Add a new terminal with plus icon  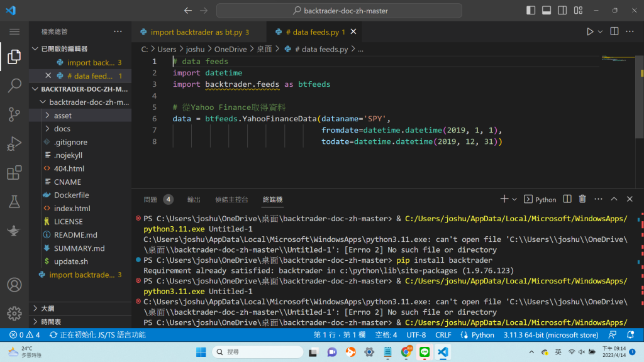pyautogui.click(x=504, y=199)
